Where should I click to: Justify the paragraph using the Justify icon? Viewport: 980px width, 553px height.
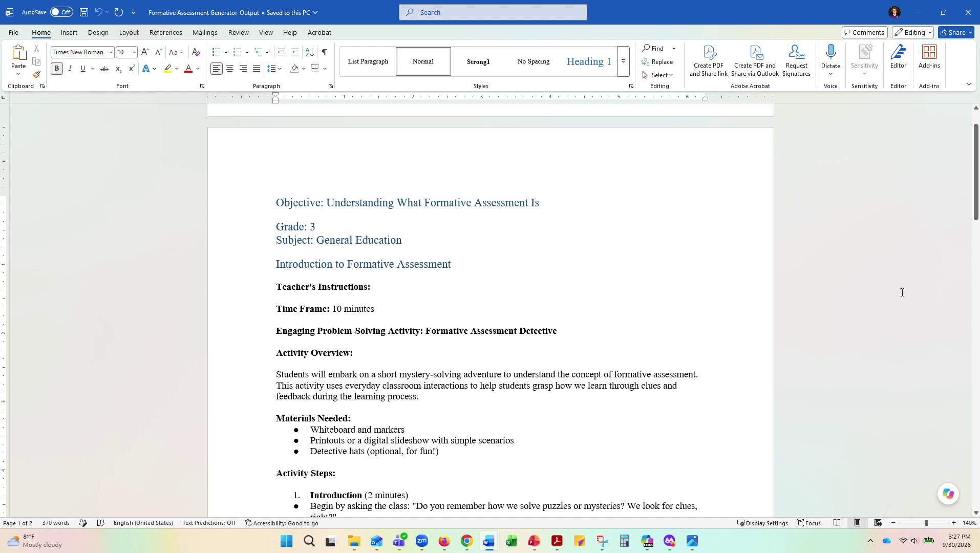pyautogui.click(x=257, y=69)
